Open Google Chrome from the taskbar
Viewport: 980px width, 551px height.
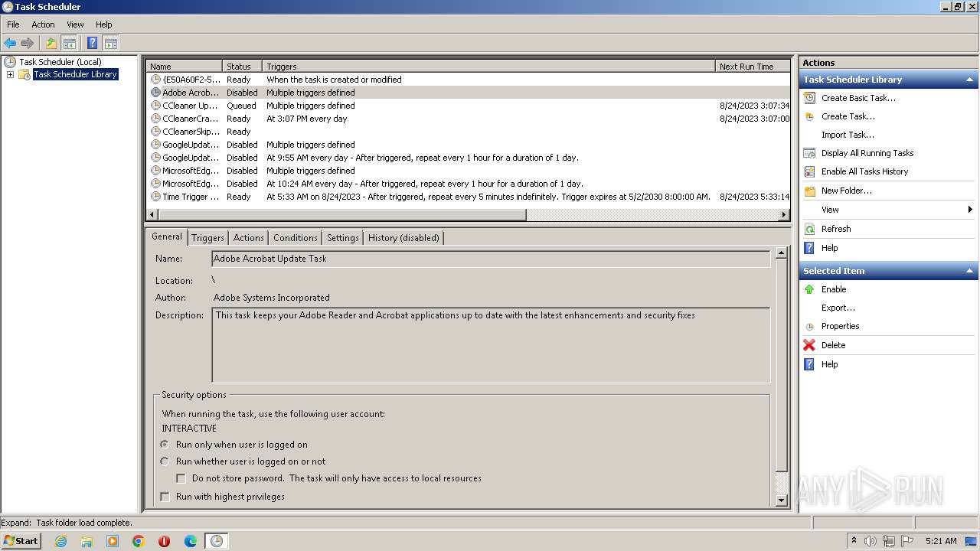tap(139, 541)
